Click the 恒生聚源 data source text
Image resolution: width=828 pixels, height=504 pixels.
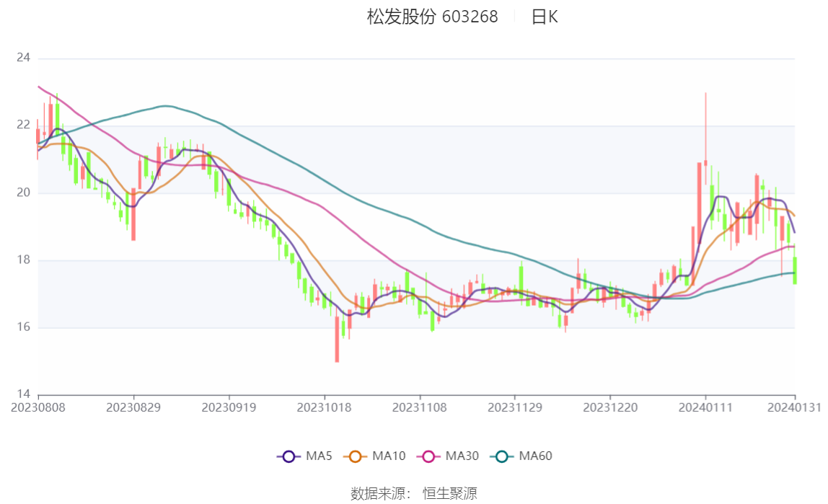450,493
